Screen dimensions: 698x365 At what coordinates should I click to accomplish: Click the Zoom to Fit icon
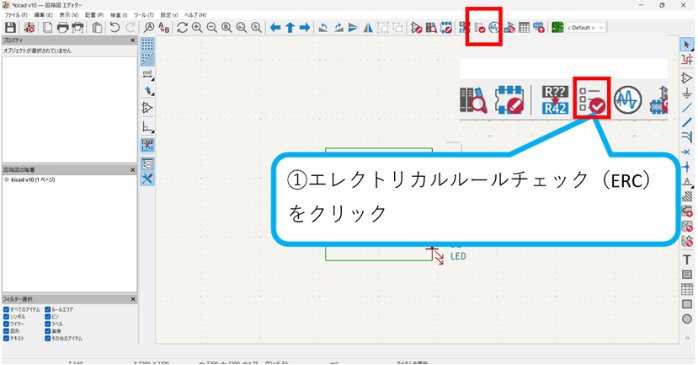click(x=227, y=28)
